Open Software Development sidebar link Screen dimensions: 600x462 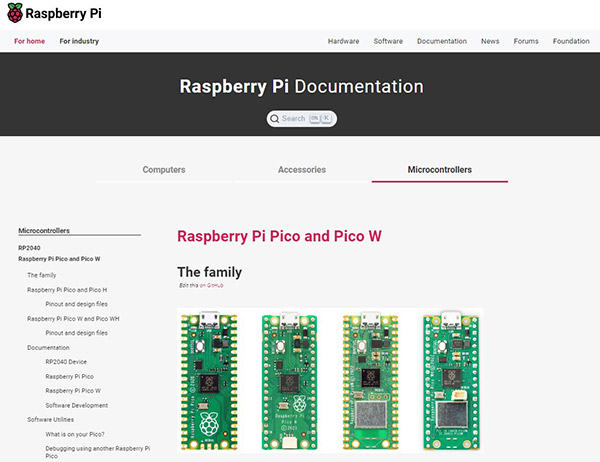(77, 405)
